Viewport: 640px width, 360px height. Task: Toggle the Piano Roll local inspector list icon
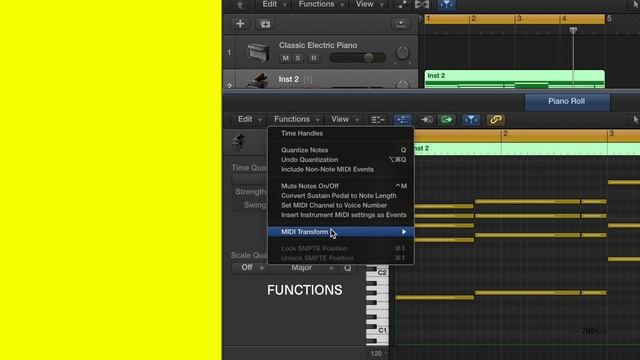point(378,120)
